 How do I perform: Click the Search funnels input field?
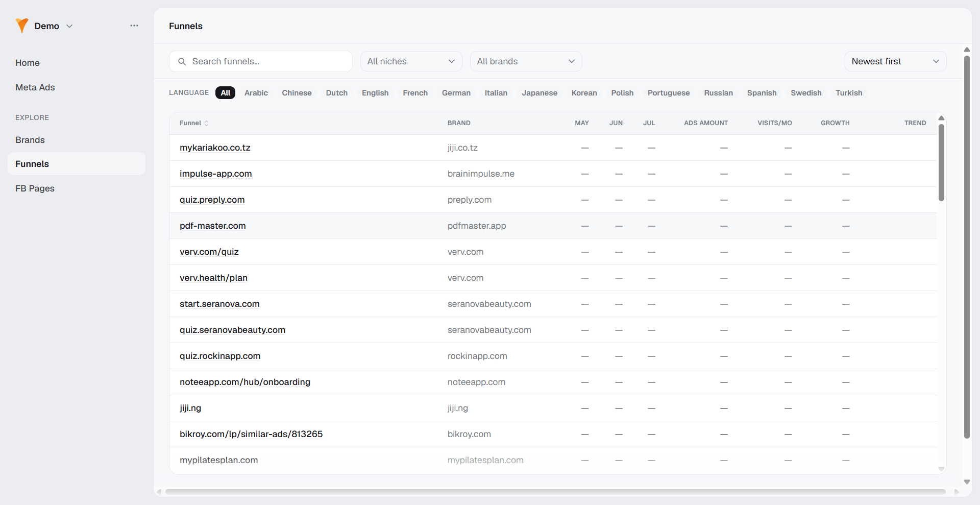click(261, 61)
